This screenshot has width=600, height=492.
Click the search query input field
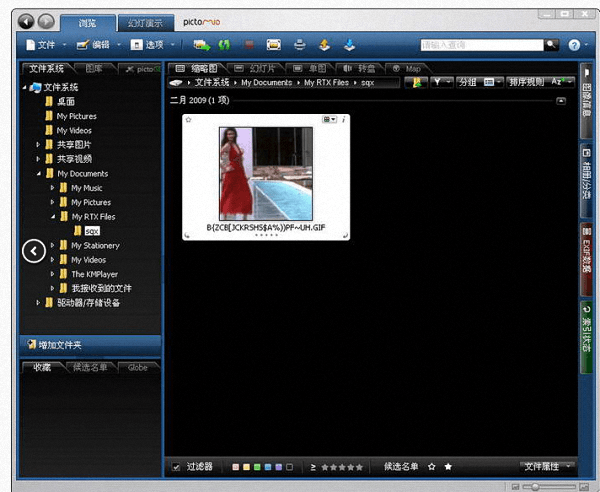482,45
